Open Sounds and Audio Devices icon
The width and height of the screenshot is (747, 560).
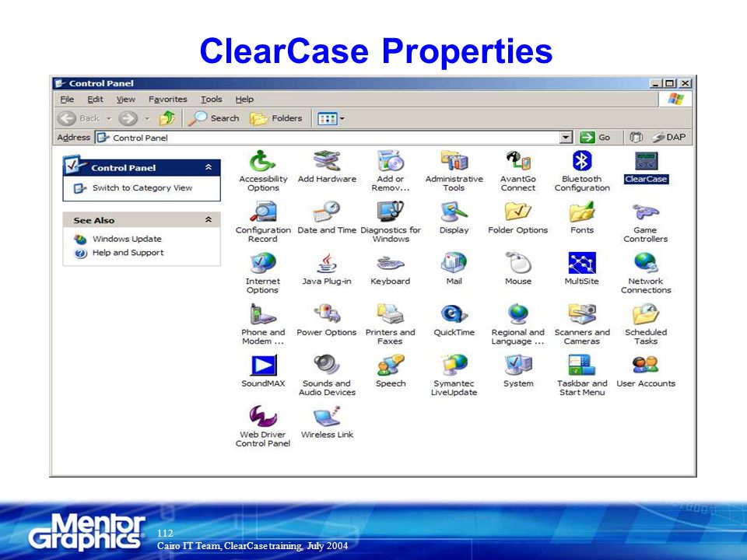click(x=327, y=366)
